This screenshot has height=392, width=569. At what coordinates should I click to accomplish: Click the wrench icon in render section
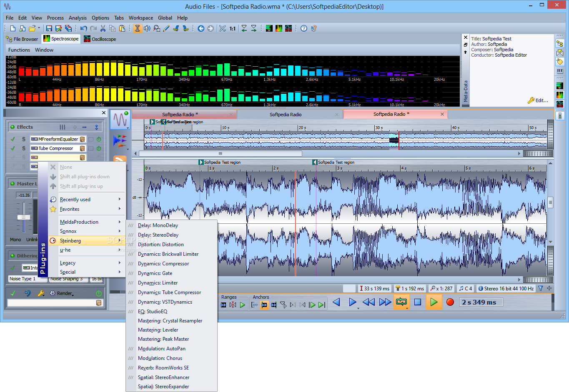tap(41, 293)
